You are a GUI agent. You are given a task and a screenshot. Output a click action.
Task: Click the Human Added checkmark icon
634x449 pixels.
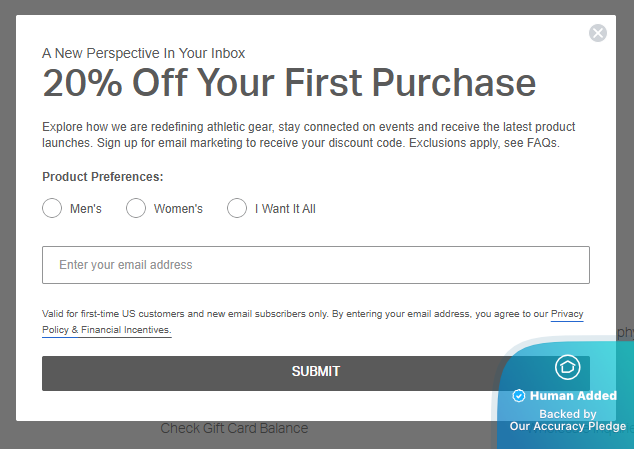[x=518, y=396]
